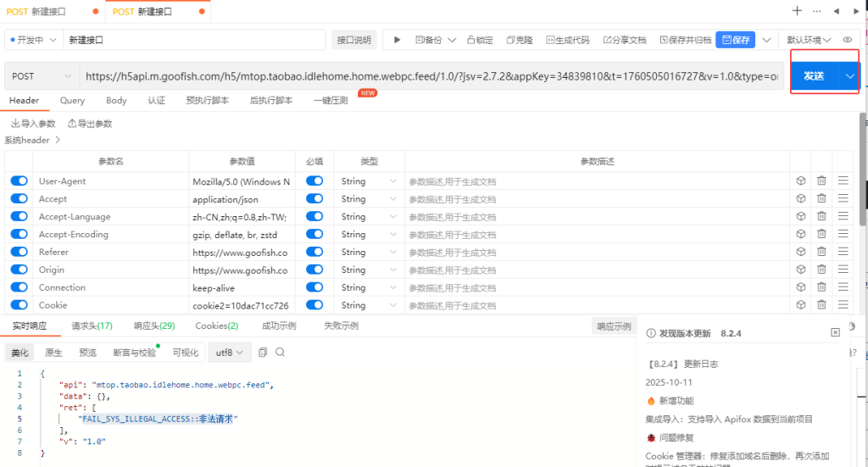Click the 锁定 lock toolbar item
Viewport: 868px width, 467px height.
coord(480,40)
